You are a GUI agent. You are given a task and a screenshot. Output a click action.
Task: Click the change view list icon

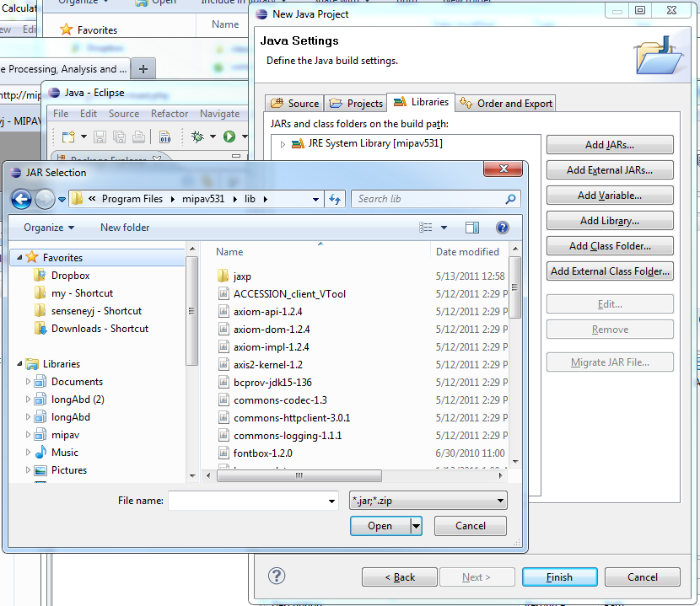pos(426,228)
